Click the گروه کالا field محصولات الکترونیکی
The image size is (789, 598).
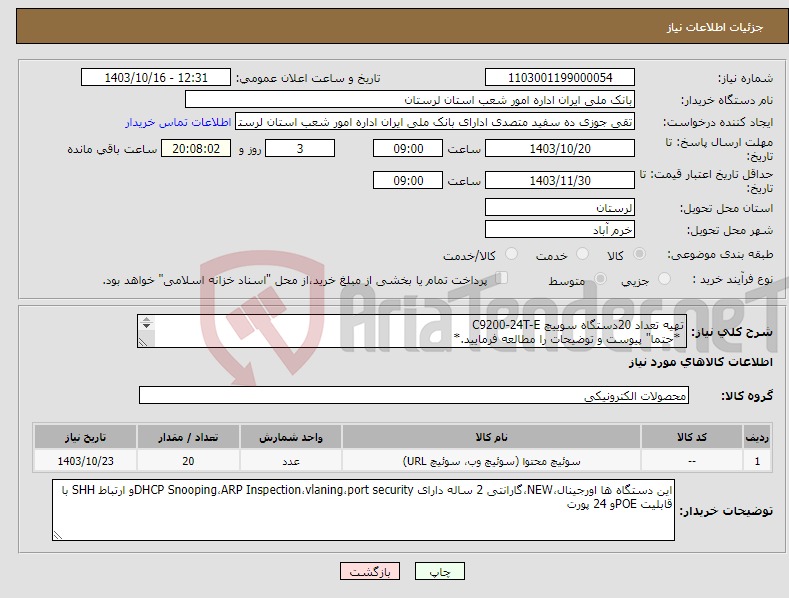(x=414, y=396)
